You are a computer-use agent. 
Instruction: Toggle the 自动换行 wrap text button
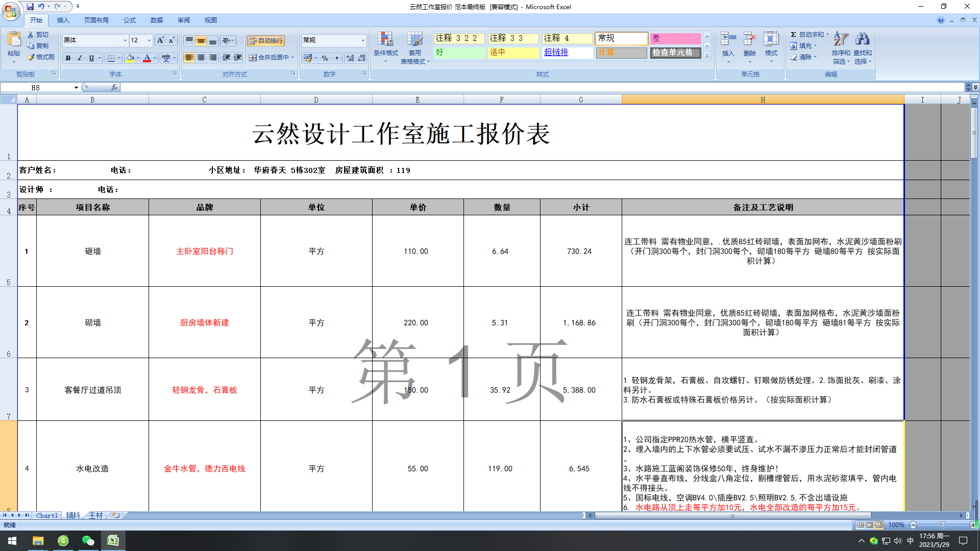[266, 41]
